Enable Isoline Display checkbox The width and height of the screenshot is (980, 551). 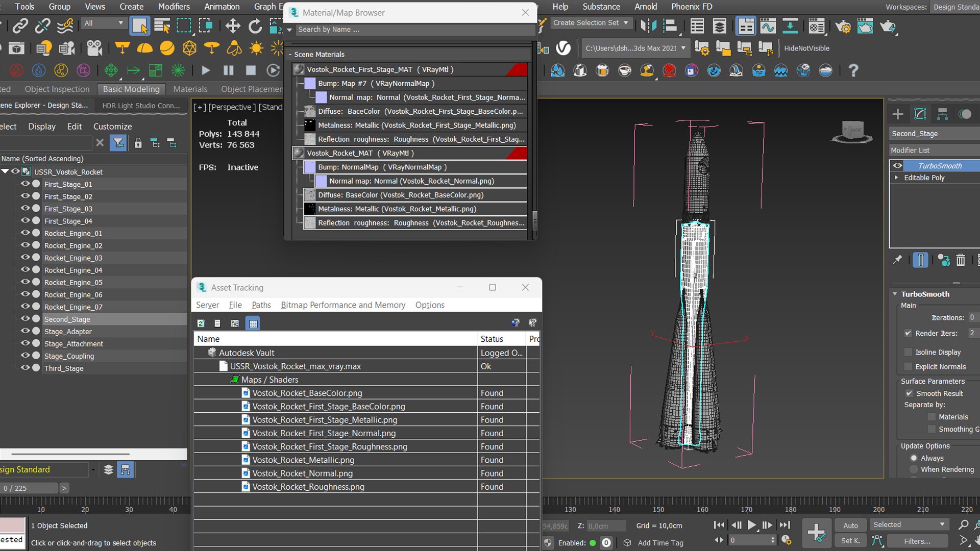(908, 352)
